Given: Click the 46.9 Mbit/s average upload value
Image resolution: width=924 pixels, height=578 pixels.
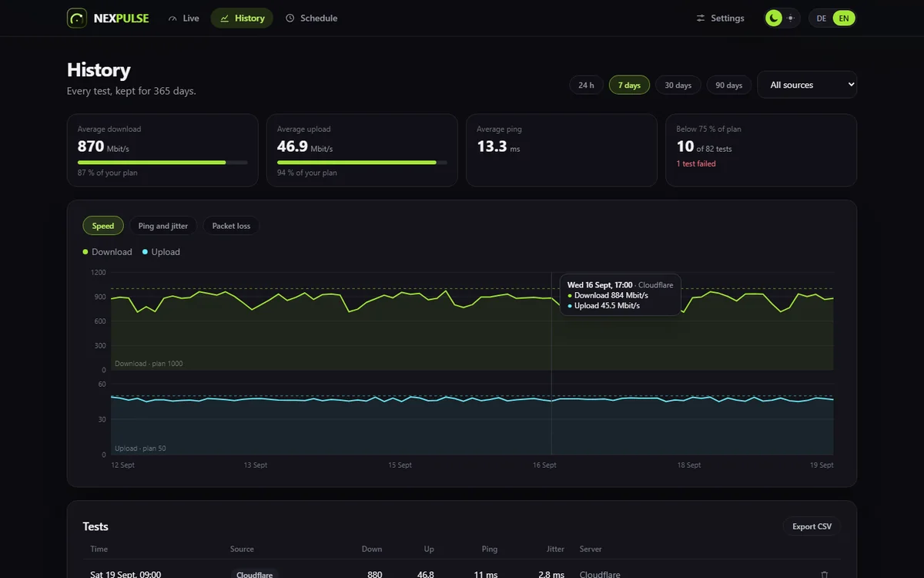Looking at the screenshot, I should click(x=305, y=146).
